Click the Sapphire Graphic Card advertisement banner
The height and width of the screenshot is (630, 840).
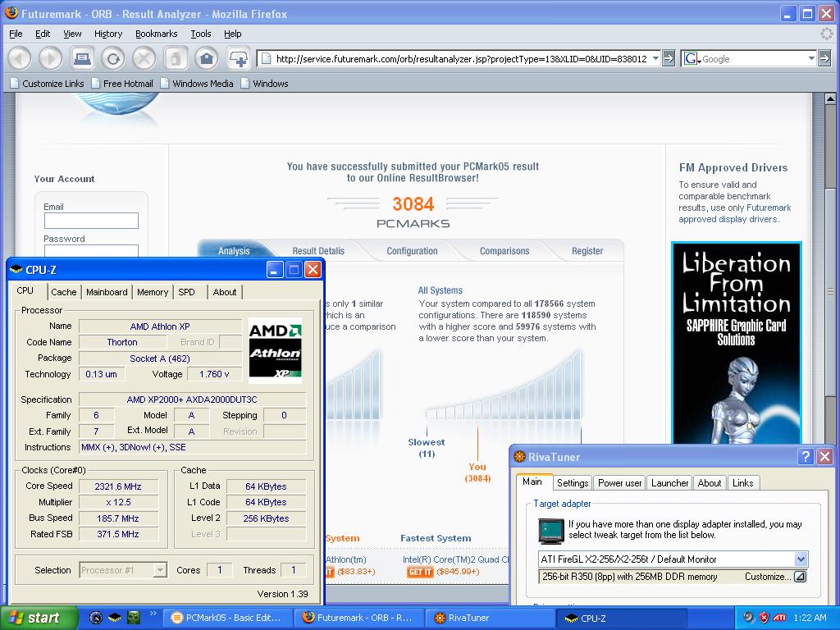pos(737,343)
